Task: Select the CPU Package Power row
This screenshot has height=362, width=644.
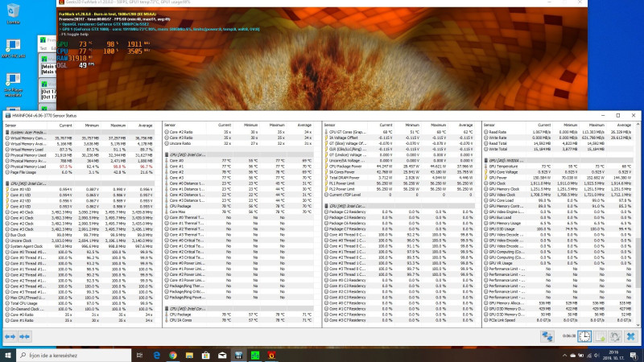Action: click(x=399, y=167)
